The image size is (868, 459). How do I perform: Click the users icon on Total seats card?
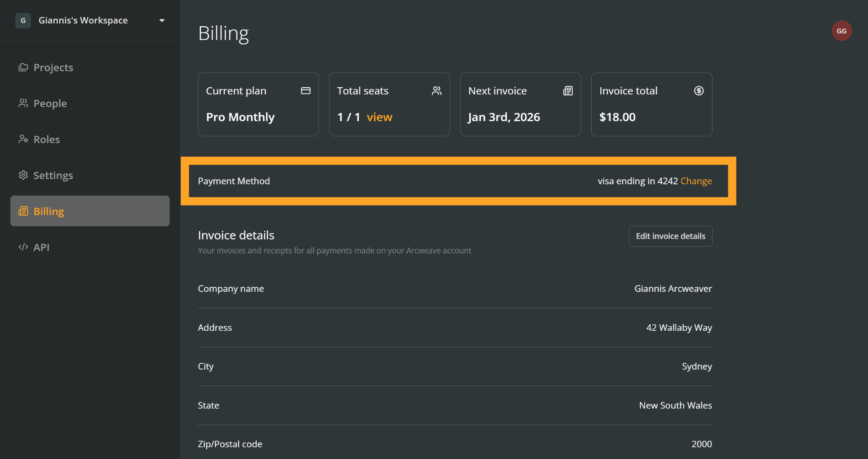point(436,91)
